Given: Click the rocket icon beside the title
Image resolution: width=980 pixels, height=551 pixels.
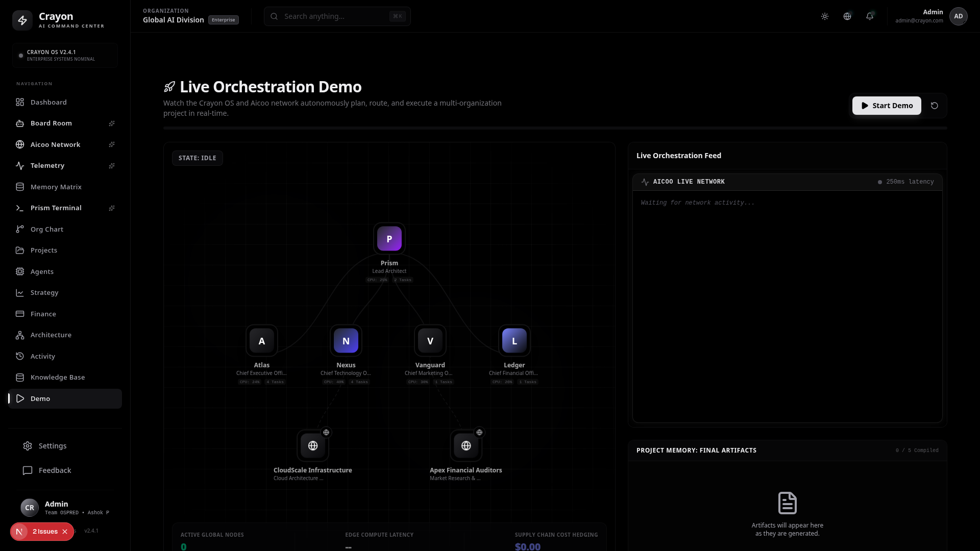Looking at the screenshot, I should [169, 87].
